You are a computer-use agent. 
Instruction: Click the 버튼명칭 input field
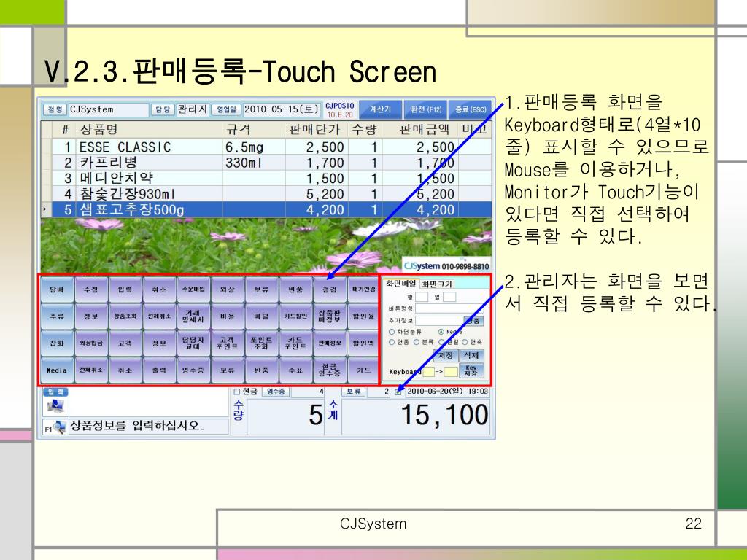click(x=450, y=308)
